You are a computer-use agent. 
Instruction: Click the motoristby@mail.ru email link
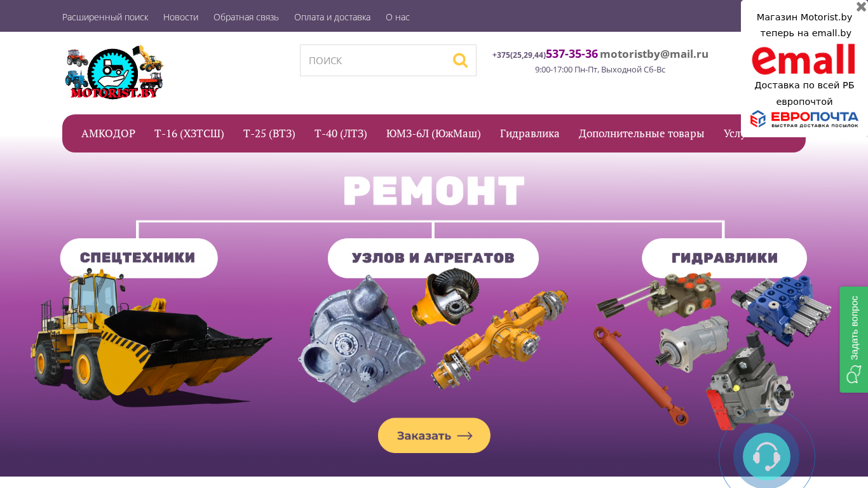(x=654, y=54)
